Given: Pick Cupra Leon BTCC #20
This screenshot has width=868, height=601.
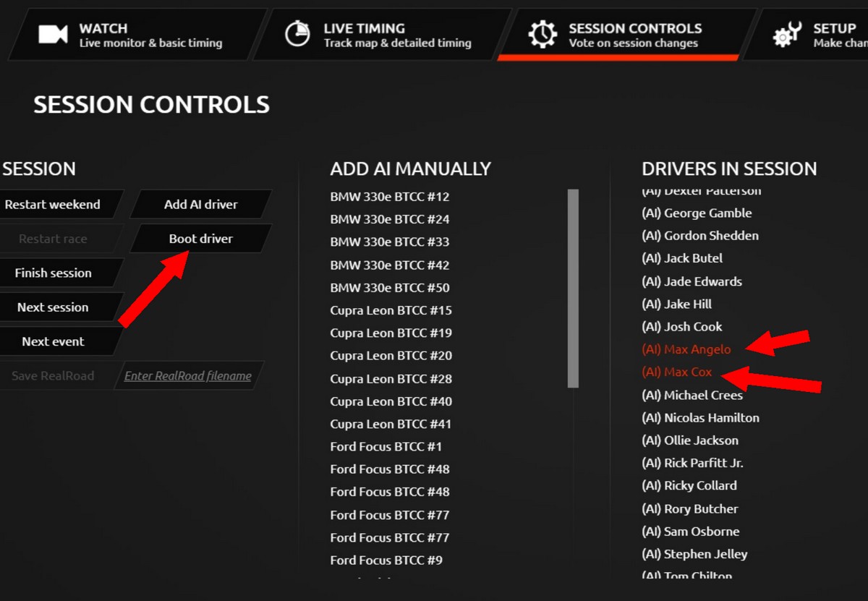Looking at the screenshot, I should point(391,355).
